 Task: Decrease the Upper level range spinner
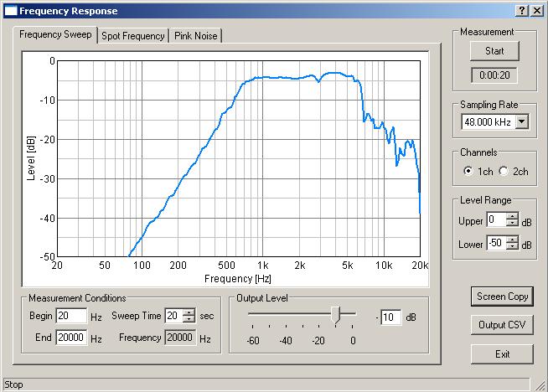[x=512, y=224]
